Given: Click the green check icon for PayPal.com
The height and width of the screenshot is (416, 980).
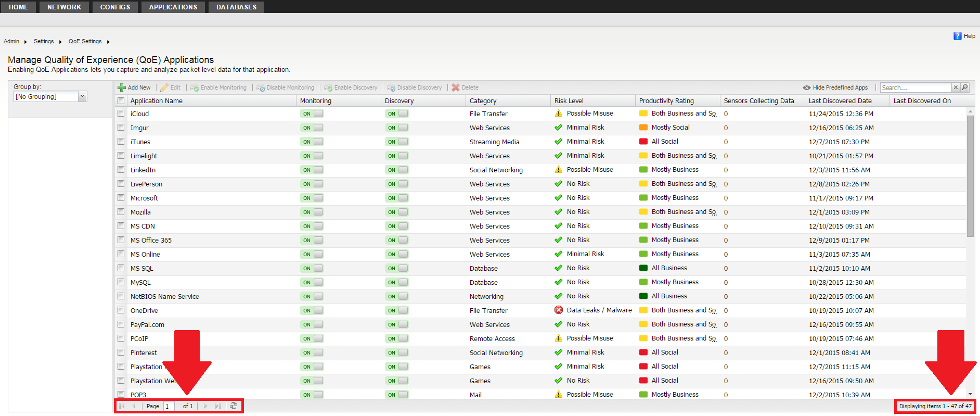Looking at the screenshot, I should [x=559, y=324].
